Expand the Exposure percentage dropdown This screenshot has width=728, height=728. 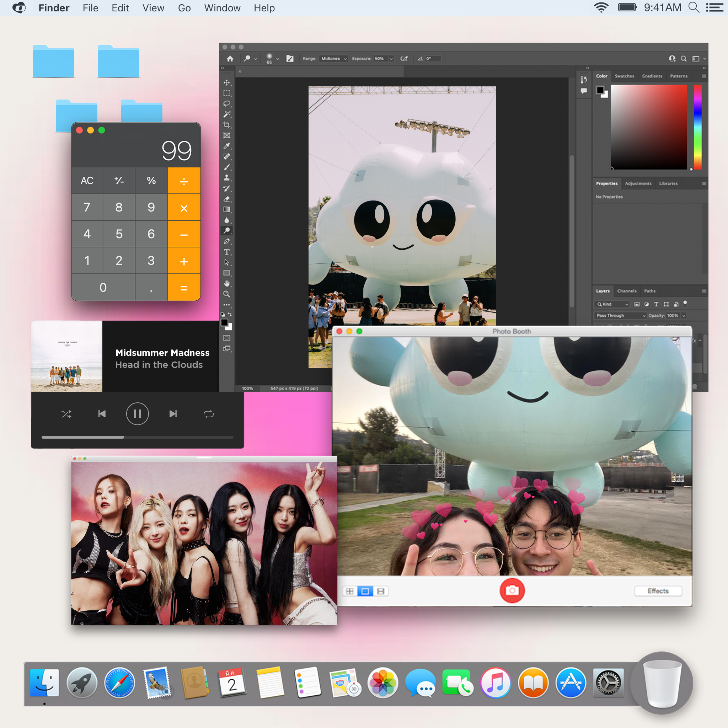391,59
